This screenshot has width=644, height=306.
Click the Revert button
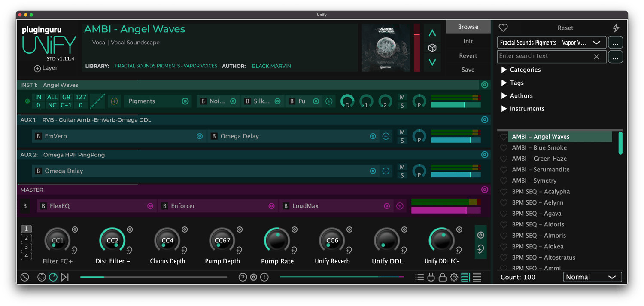click(468, 55)
